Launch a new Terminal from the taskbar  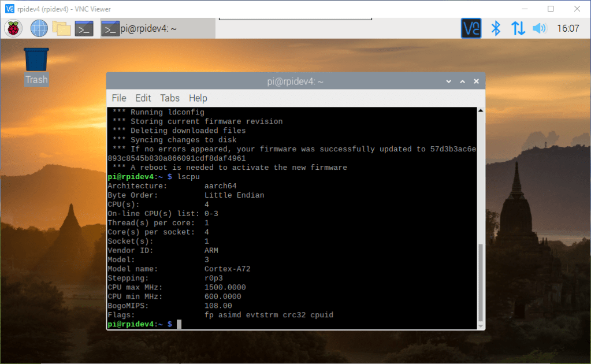[84, 28]
